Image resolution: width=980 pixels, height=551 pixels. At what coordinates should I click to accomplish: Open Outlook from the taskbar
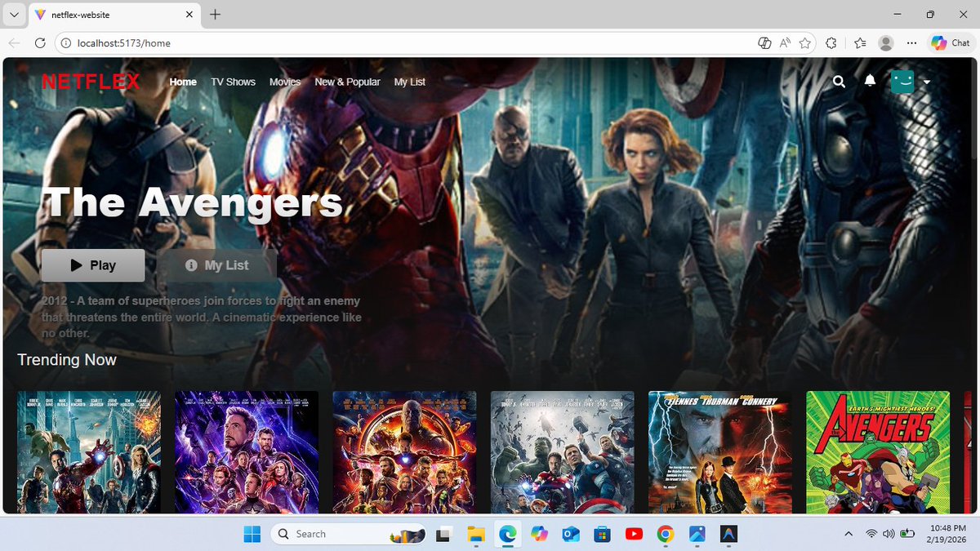point(570,534)
